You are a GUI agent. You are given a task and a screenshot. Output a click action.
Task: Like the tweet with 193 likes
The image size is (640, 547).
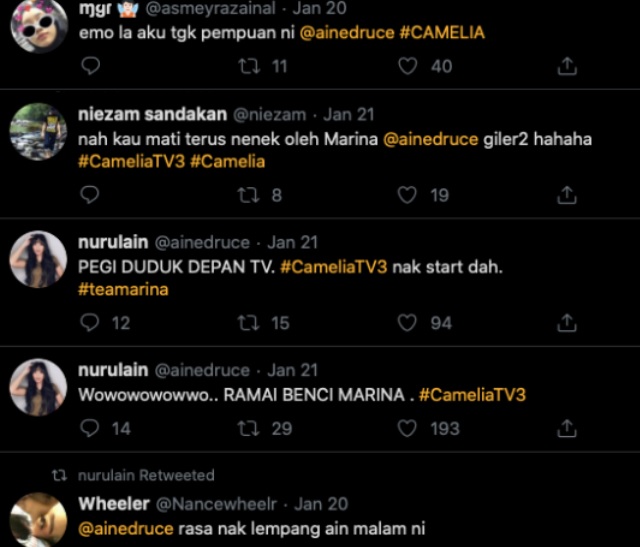pos(407,428)
